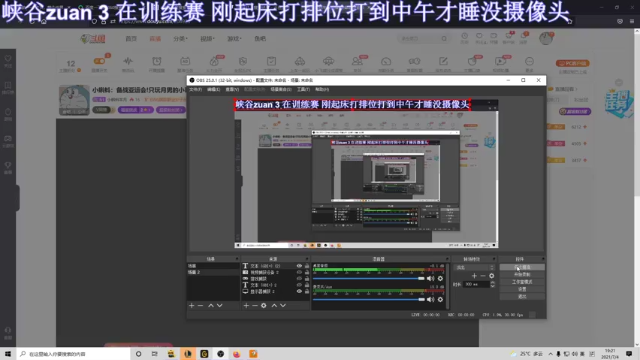
Task: Adjust the transition duration stepper arrows
Action: pos(492,284)
